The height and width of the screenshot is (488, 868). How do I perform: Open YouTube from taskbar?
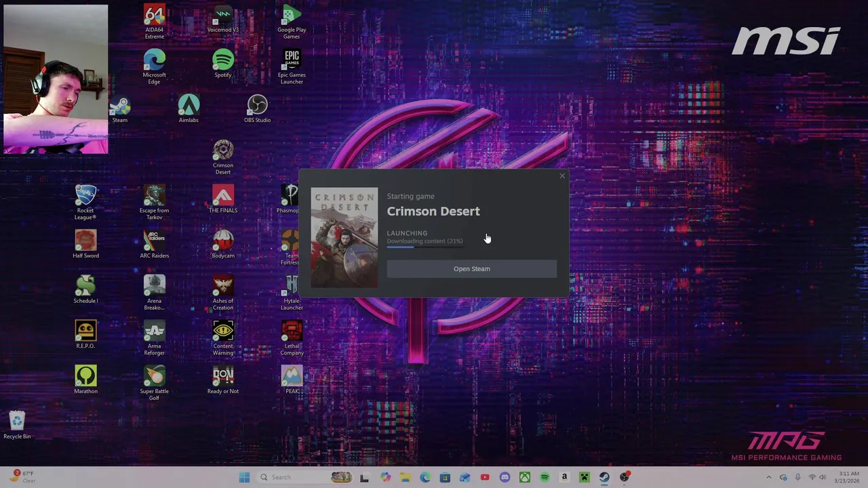tap(484, 477)
